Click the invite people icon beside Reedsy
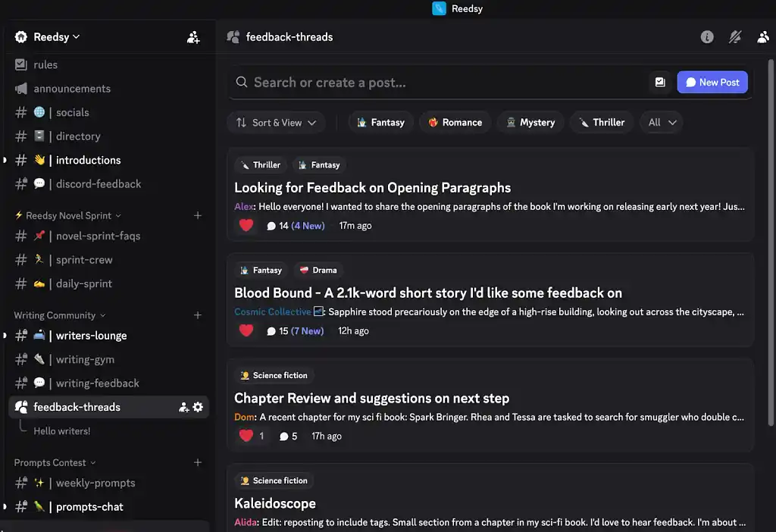This screenshot has width=776, height=532. [193, 37]
